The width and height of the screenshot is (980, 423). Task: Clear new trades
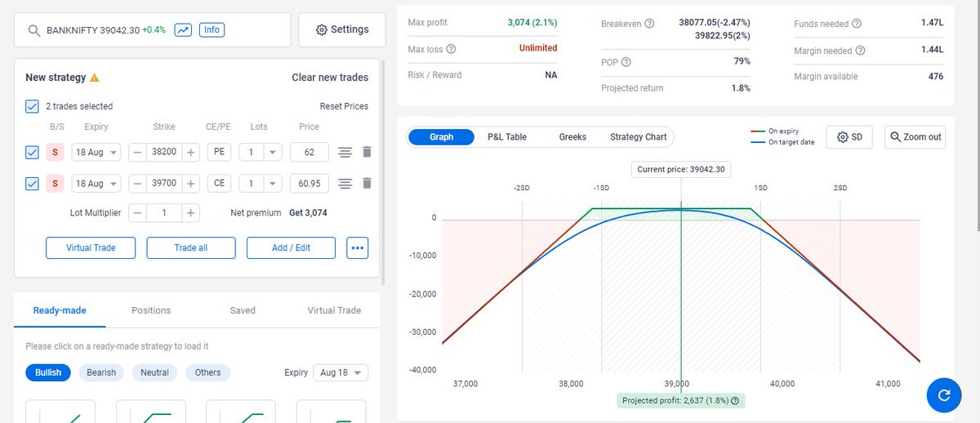(x=330, y=78)
